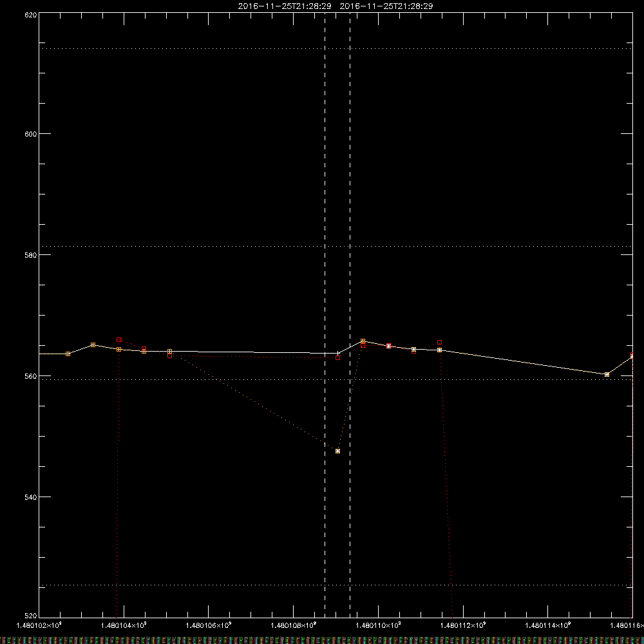Screen dimensions: 644x644
Task: Click the x-axis label 1.480110×10^9
Action: (x=379, y=625)
